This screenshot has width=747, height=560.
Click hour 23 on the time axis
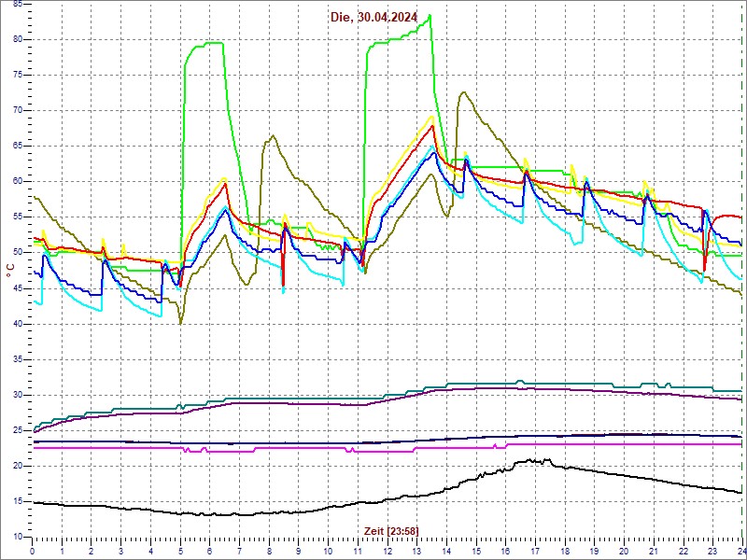712,551
